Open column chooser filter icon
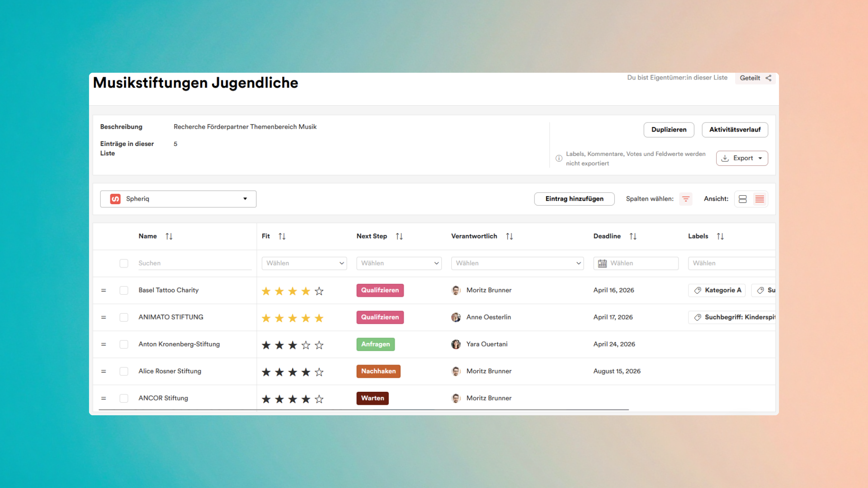This screenshot has height=488, width=868. 686,199
